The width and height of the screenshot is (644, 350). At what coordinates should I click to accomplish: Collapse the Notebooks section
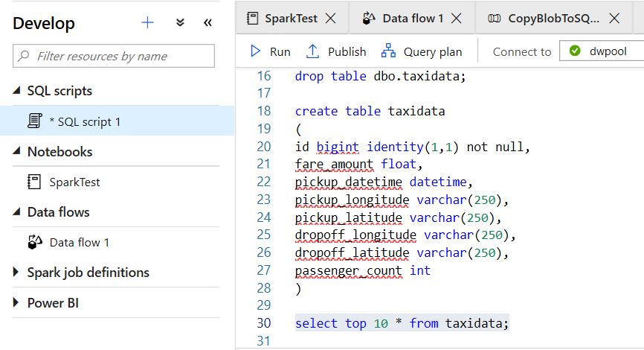(16, 151)
